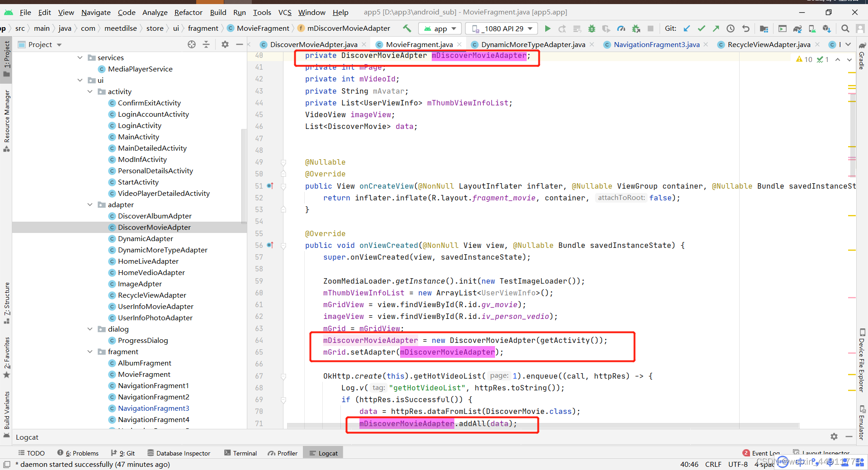Open the TODO tool window
Image resolution: width=868 pixels, height=470 pixels.
click(32, 453)
